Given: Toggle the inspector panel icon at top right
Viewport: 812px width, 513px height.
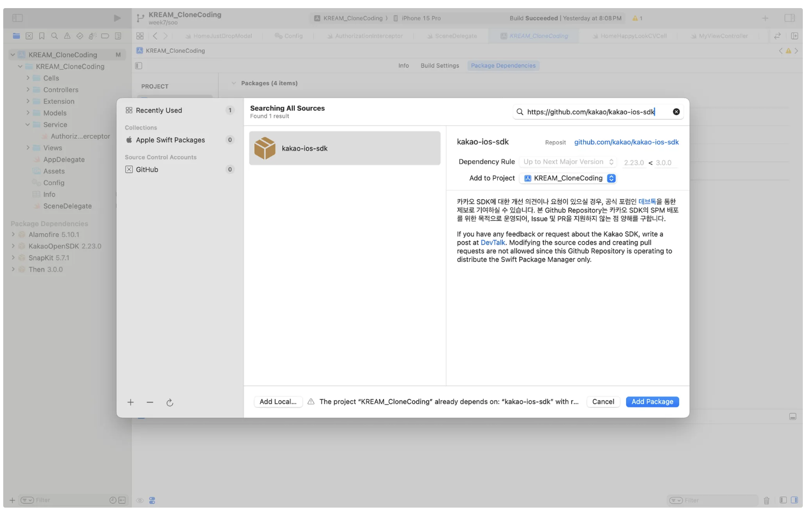Looking at the screenshot, I should (x=790, y=18).
